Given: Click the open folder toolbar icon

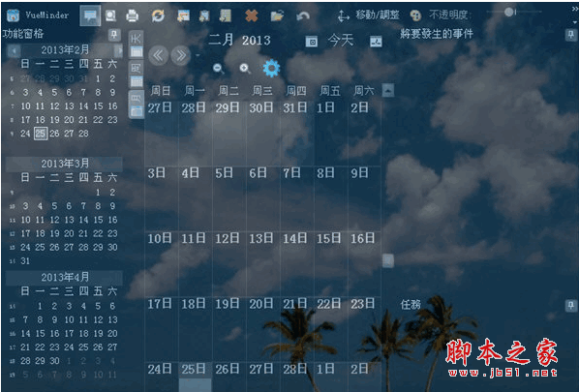Looking at the screenshot, I should pos(277,15).
